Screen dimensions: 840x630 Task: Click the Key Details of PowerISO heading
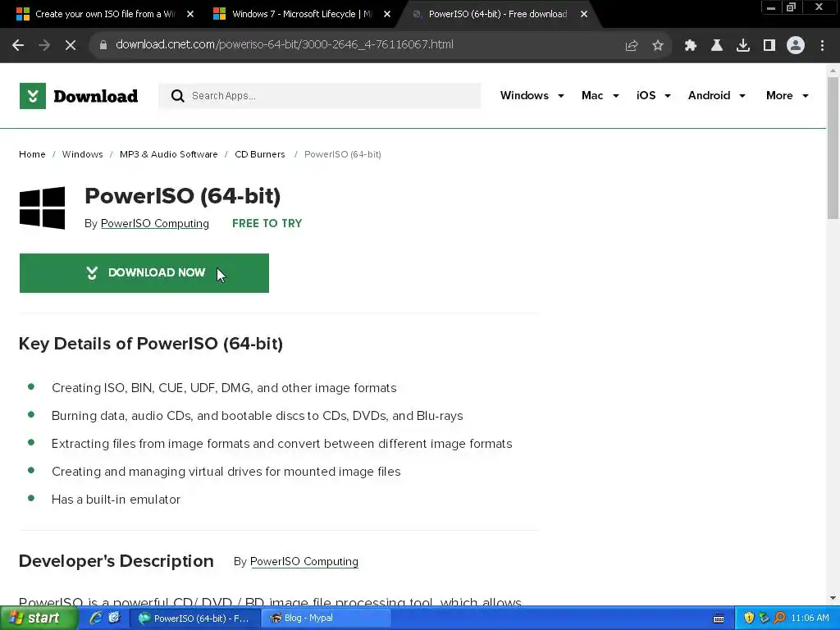(x=151, y=344)
